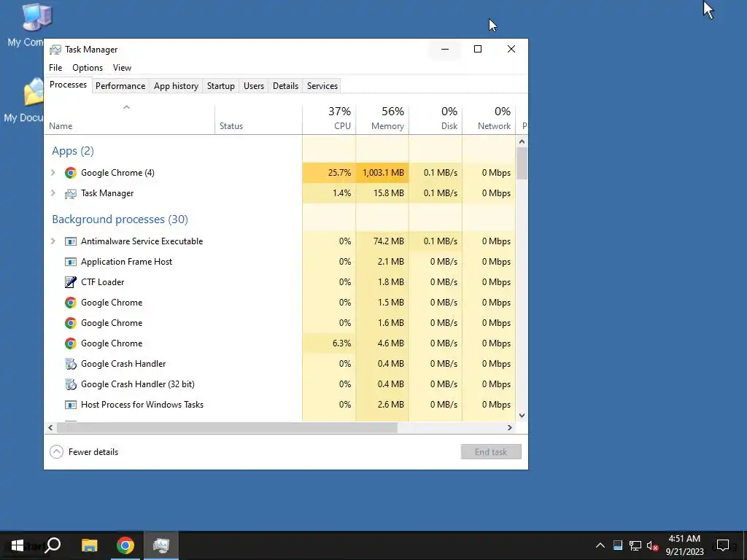Open the taskbar search magnifier

pos(53,545)
